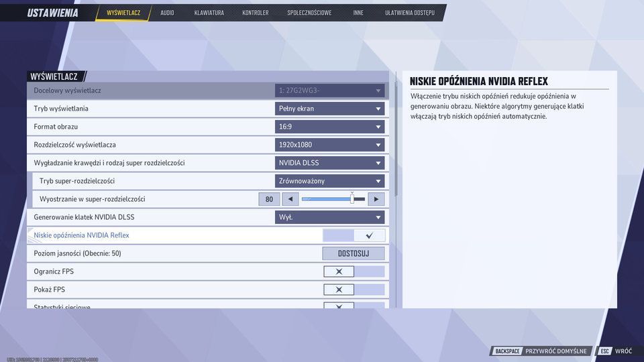This screenshot has width=644, height=362.
Task: Click the right arrow of sharpening slider
Action: click(x=376, y=199)
